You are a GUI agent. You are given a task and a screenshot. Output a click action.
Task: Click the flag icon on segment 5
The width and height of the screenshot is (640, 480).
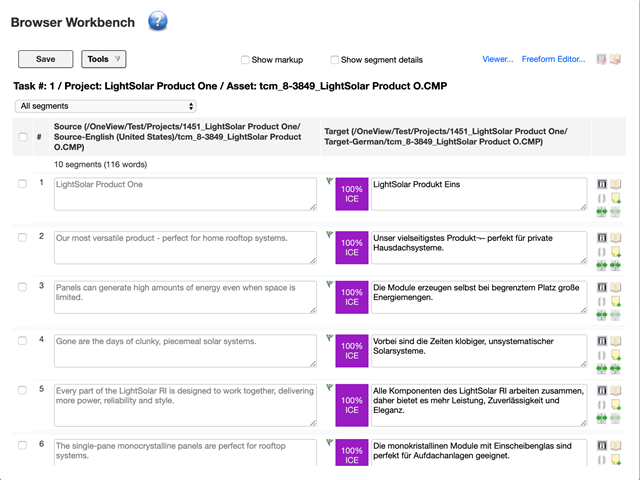[x=329, y=388]
